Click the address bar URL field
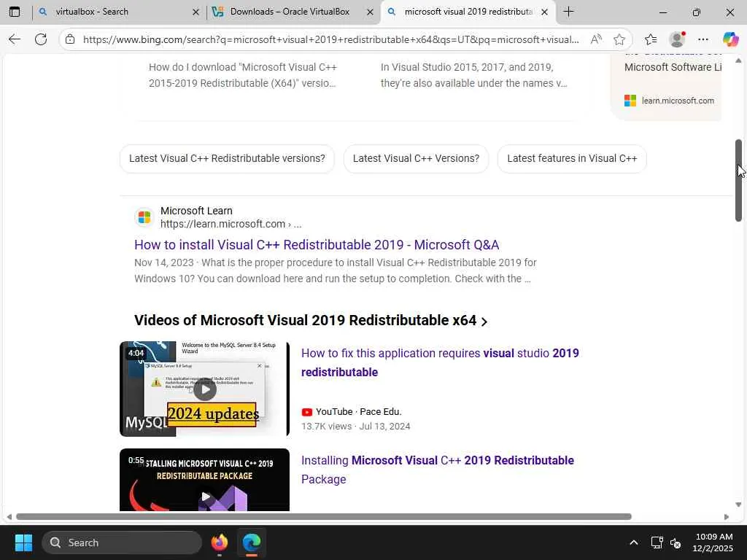 (331, 39)
